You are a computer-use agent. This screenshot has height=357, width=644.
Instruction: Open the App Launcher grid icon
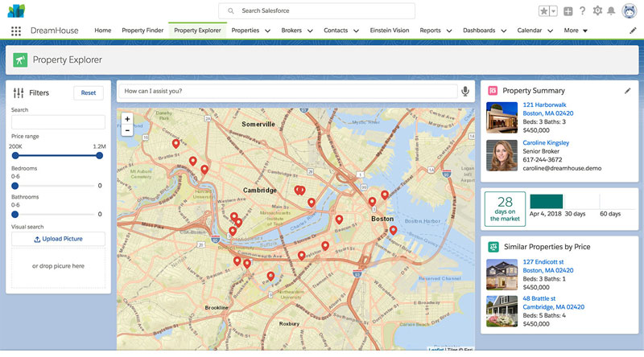tap(16, 31)
